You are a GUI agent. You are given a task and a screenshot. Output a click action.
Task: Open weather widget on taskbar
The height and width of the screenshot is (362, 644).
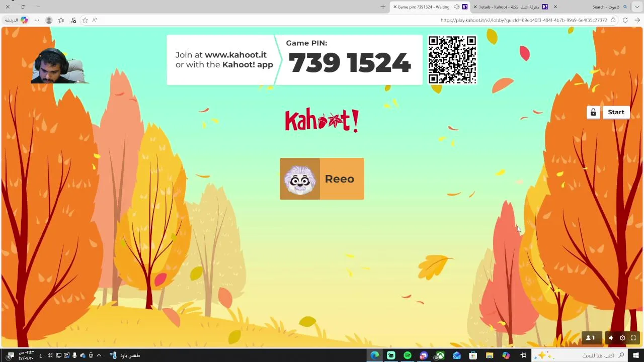[125, 355]
